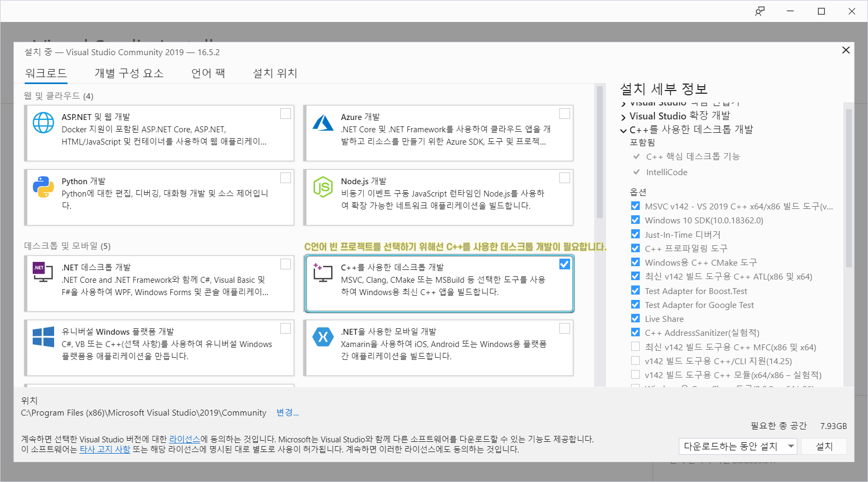The width and height of the screenshot is (868, 482).
Task: Open the 라이선스 license link
Action: pyautogui.click(x=184, y=439)
